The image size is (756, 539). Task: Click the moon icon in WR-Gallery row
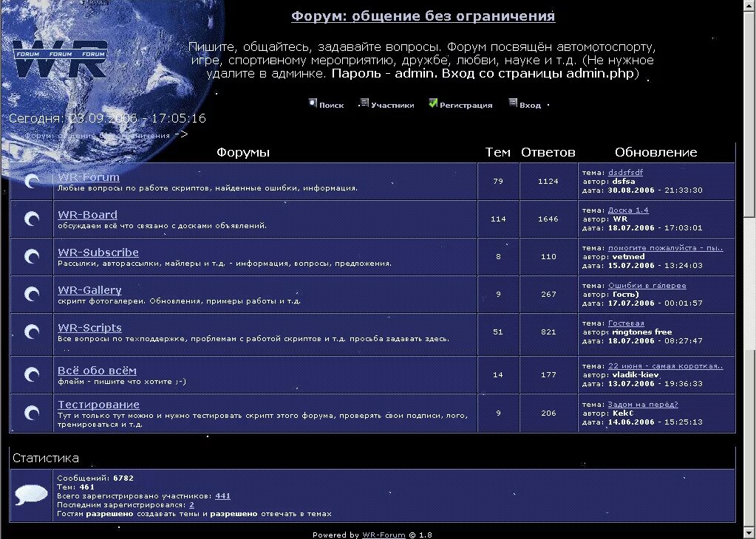pos(32,294)
